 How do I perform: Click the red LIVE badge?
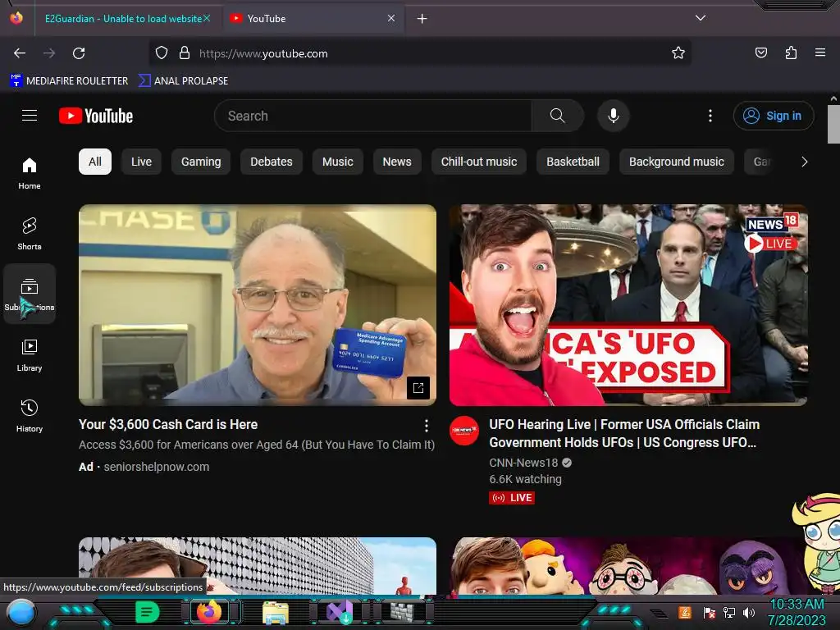(512, 498)
